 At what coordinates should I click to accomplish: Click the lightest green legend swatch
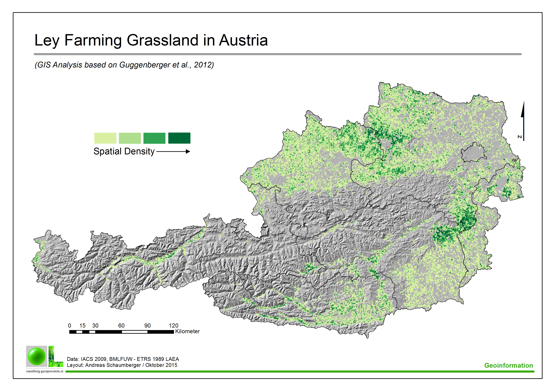pyautogui.click(x=105, y=138)
